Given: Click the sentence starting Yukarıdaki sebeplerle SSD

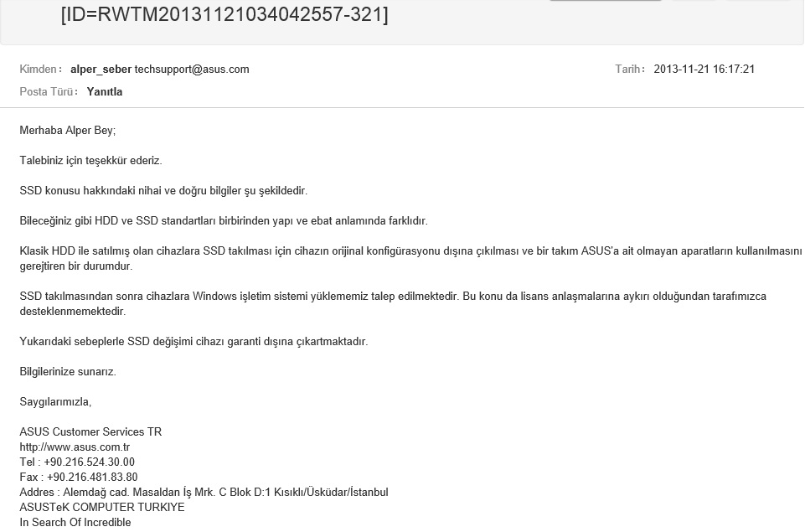Looking at the screenshot, I should [194, 342].
